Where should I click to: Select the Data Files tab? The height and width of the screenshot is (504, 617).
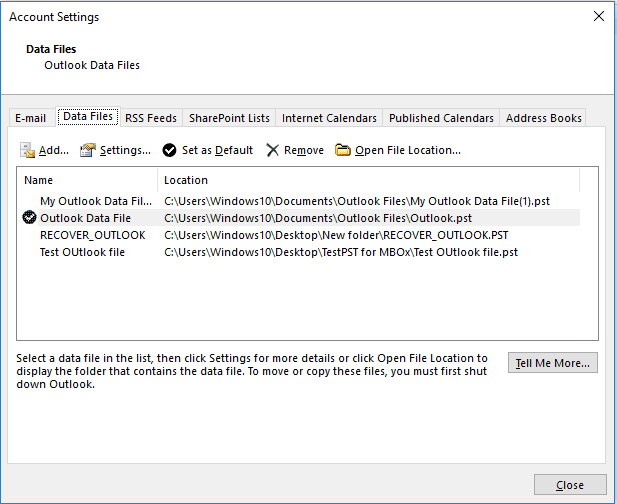(88, 116)
